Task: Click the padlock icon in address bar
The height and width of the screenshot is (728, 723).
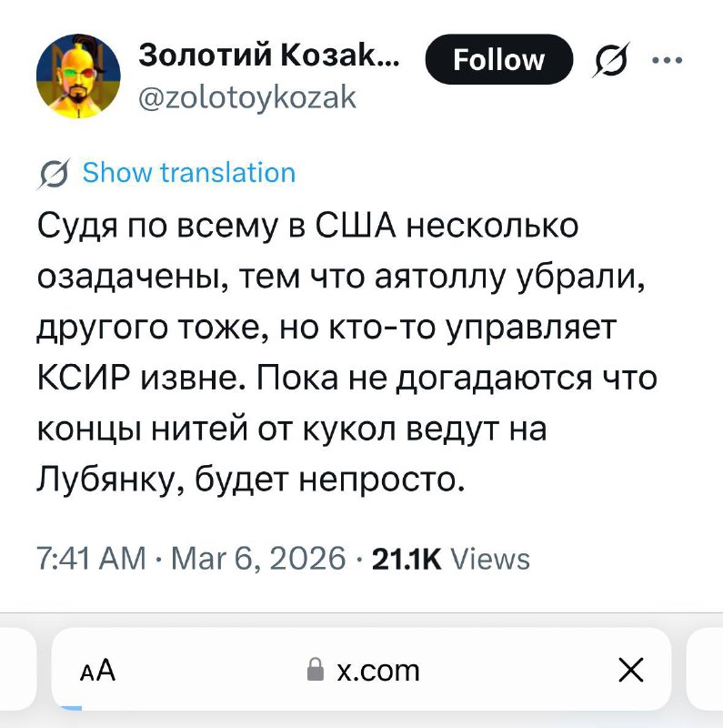Action: (x=316, y=672)
